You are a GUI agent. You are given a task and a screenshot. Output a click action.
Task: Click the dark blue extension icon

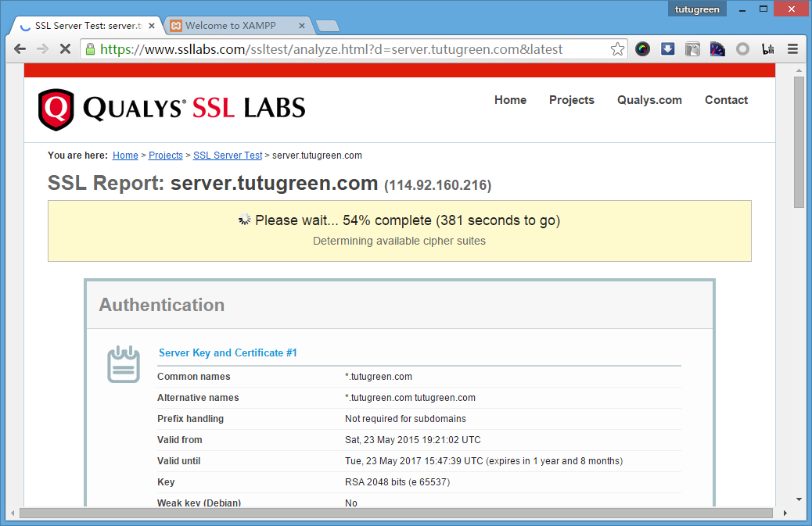(717, 49)
